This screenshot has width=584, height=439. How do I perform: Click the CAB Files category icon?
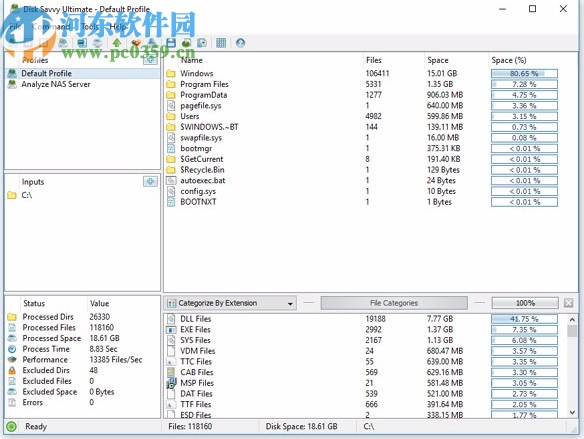(x=171, y=372)
